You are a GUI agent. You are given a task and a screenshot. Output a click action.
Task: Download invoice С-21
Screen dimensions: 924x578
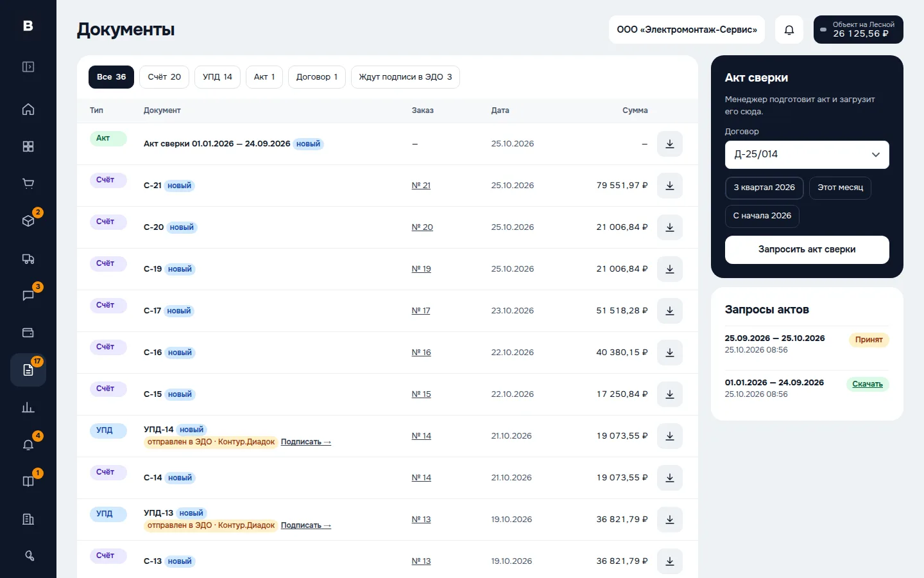(670, 186)
